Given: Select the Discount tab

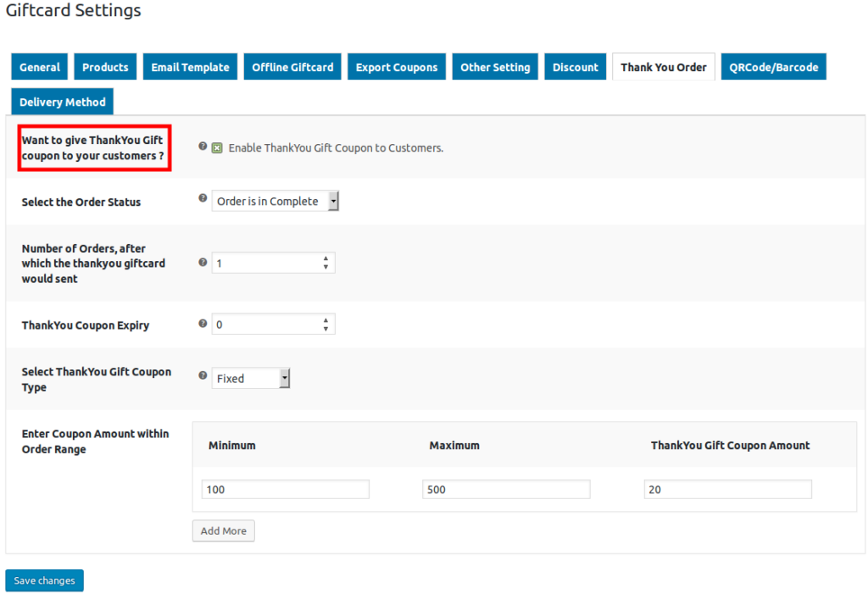Looking at the screenshot, I should (576, 67).
